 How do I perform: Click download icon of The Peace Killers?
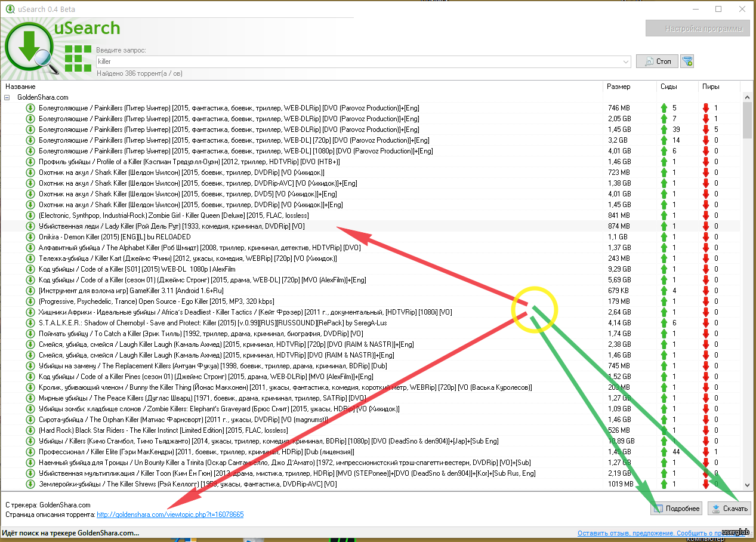pyautogui.click(x=30, y=398)
